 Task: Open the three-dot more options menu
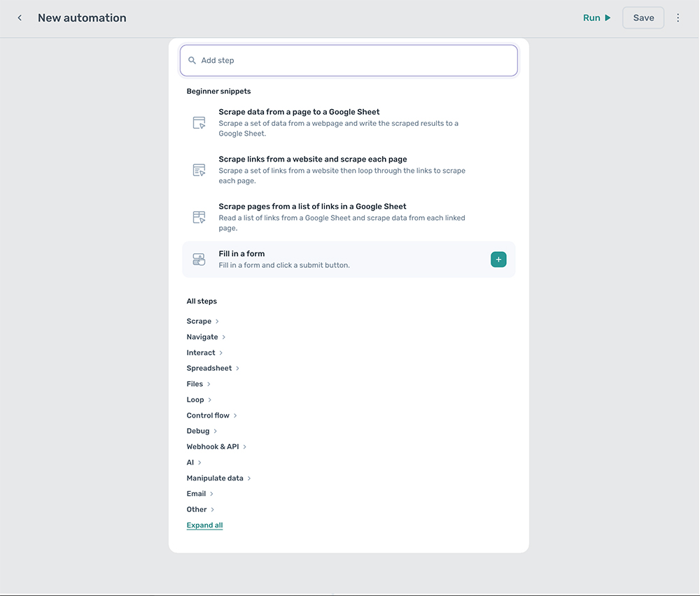click(678, 18)
